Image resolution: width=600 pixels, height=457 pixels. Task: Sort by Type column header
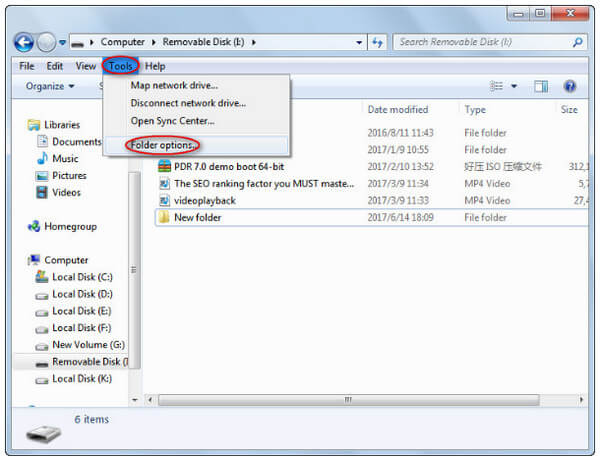tap(475, 109)
